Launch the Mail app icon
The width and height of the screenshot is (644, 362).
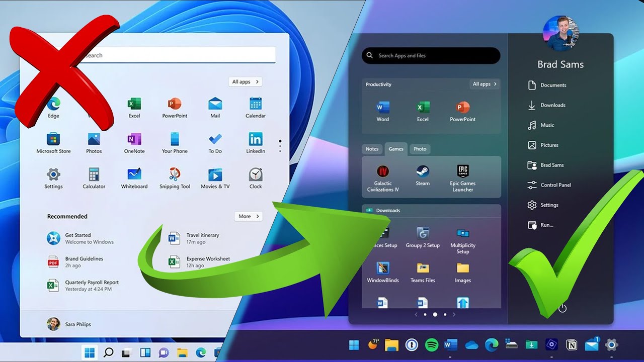[x=215, y=108]
